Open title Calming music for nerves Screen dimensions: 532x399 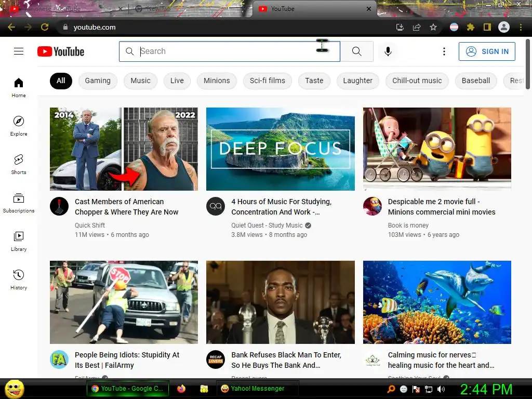pos(441,360)
